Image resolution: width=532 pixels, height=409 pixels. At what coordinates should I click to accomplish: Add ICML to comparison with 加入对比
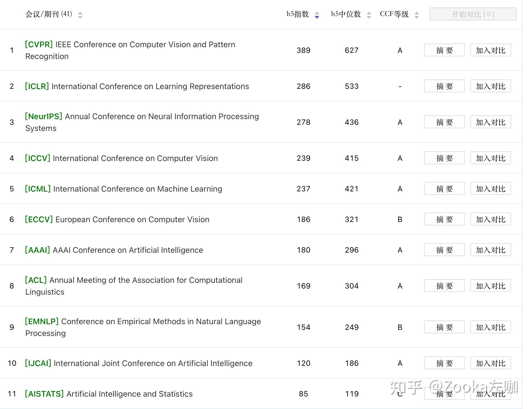point(491,189)
